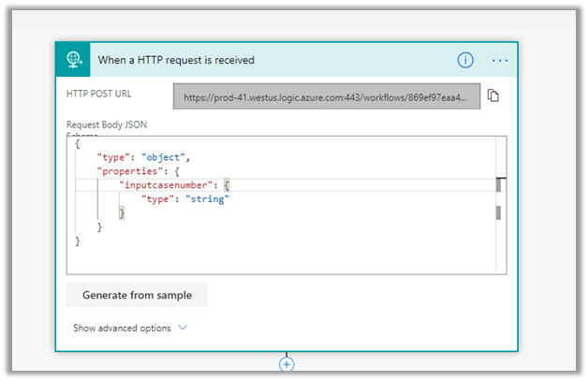The height and width of the screenshot is (381, 588).
Task: Expand advanced options using the chevron arrow
Action: coord(183,328)
